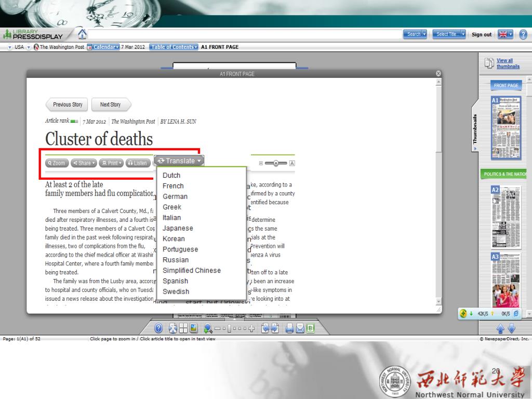This screenshot has width=532, height=399.
Task: Open the Print dropdown in article
Action: pyautogui.click(x=111, y=163)
